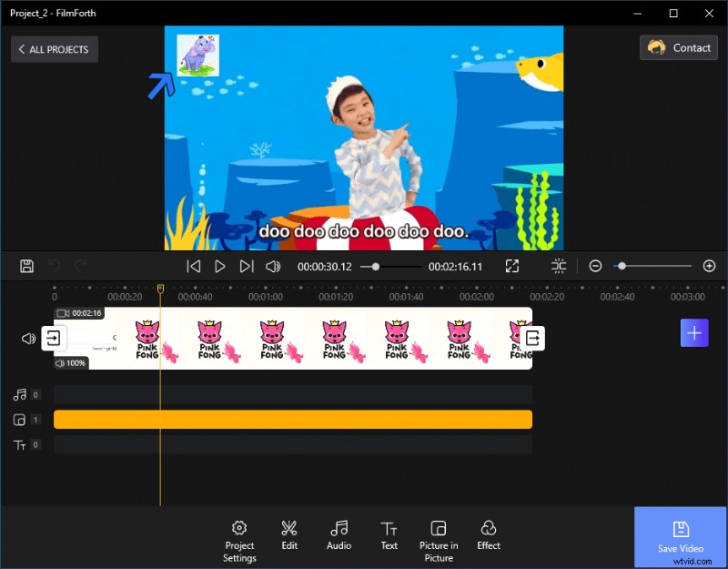This screenshot has width=728, height=569.
Task: Open the clip volume control showing 100%
Action: [x=68, y=363]
